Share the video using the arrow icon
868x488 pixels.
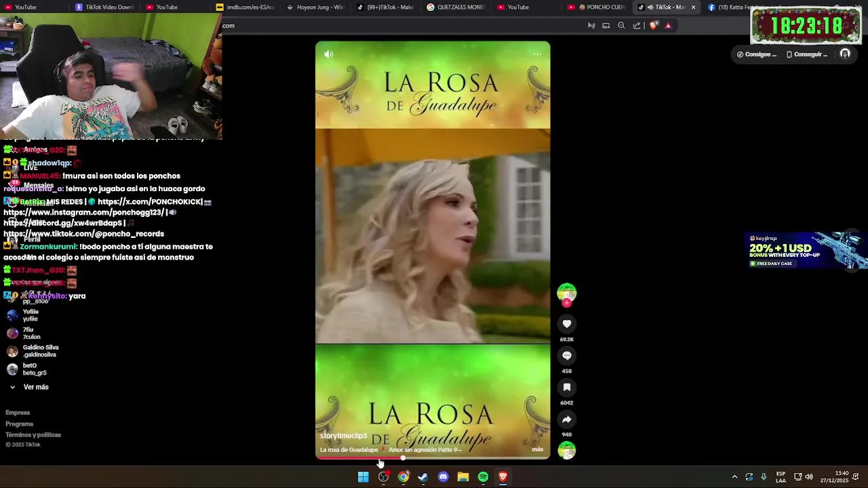[567, 419]
